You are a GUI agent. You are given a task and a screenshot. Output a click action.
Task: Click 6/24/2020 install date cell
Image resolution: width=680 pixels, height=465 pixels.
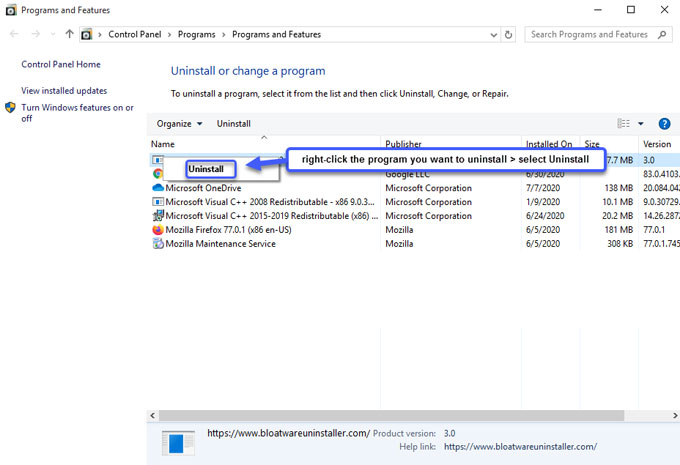click(545, 216)
